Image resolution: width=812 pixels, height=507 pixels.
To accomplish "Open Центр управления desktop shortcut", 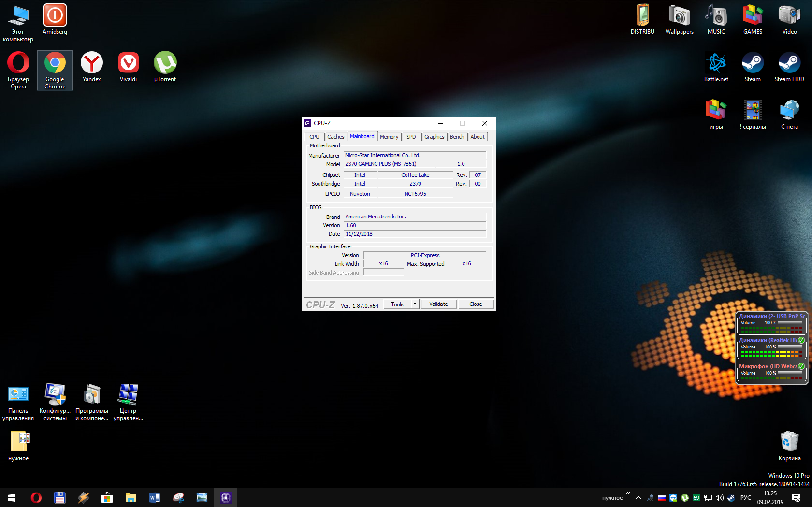I will (x=129, y=403).
